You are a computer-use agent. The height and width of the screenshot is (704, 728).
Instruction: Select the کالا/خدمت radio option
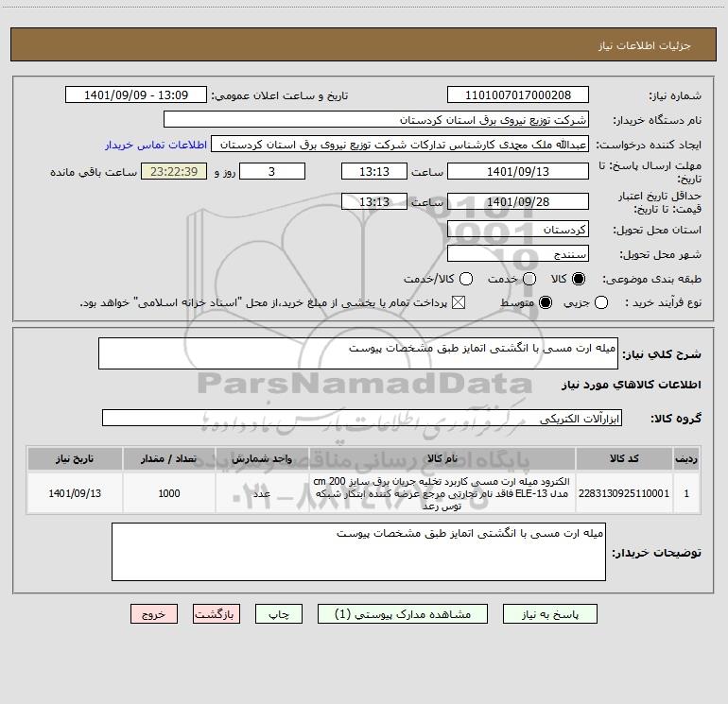pyautogui.click(x=466, y=279)
